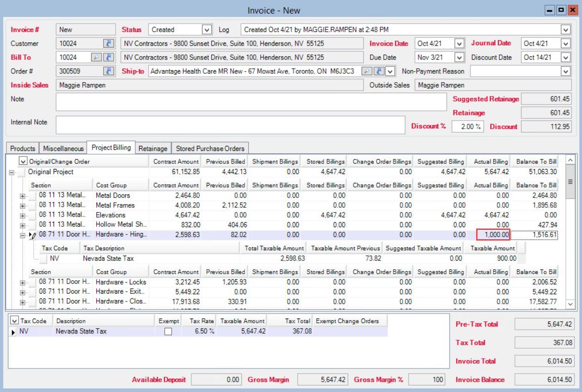
Task: Click the column chooser icon beside Original/Change Order
Action: [23, 162]
